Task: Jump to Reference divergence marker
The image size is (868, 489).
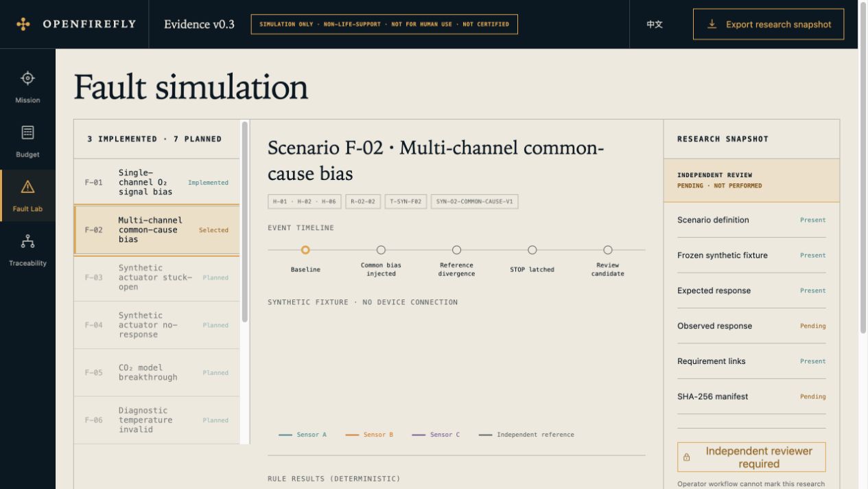Action: 456,250
